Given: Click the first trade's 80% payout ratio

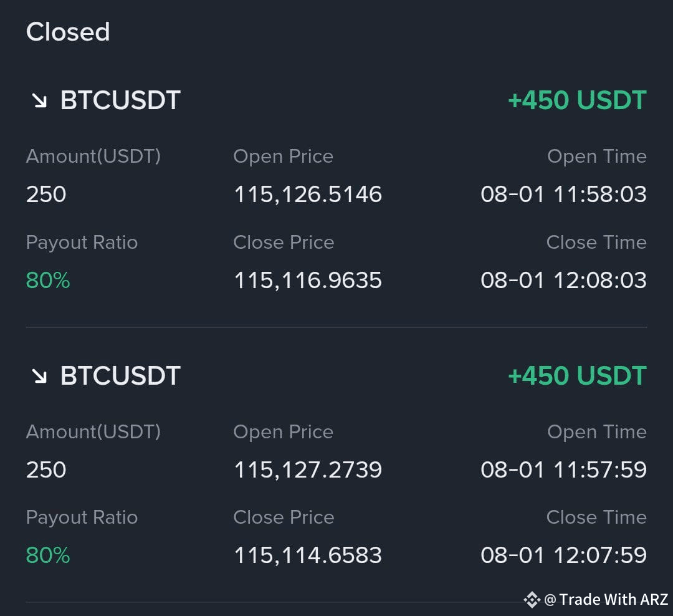Looking at the screenshot, I should pos(47,281).
